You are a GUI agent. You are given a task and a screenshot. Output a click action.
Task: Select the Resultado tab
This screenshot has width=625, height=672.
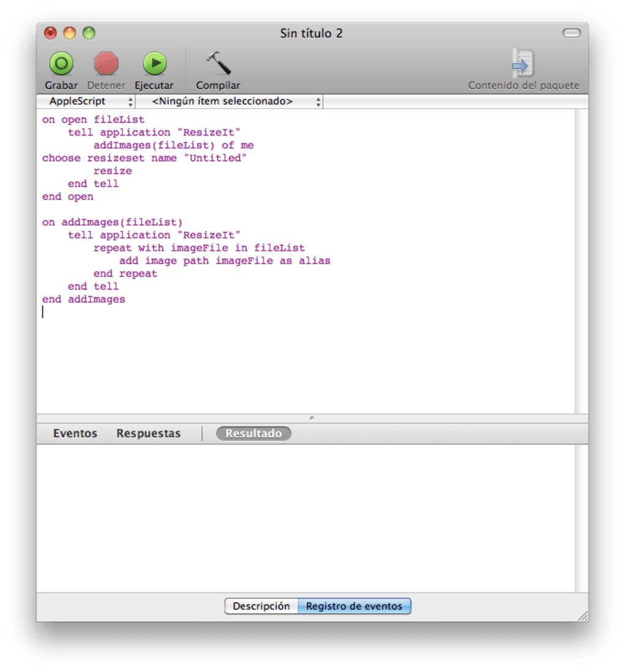254,433
